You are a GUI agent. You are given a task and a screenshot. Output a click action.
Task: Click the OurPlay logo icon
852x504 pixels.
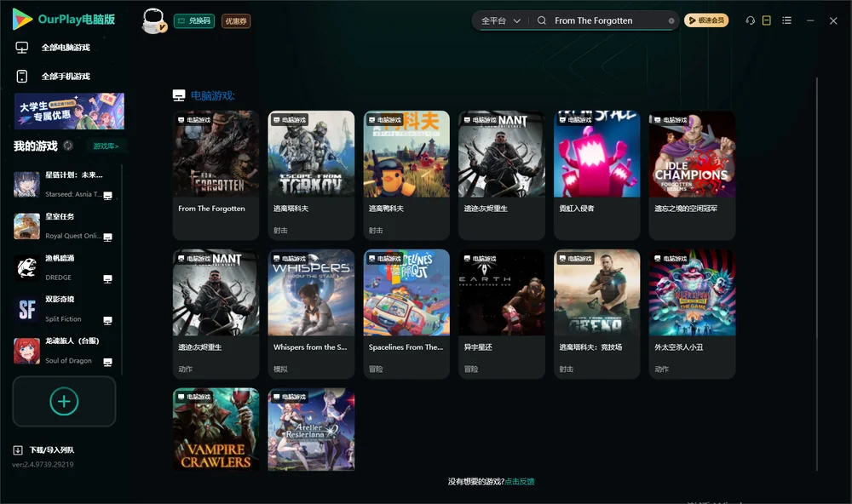[x=22, y=19]
